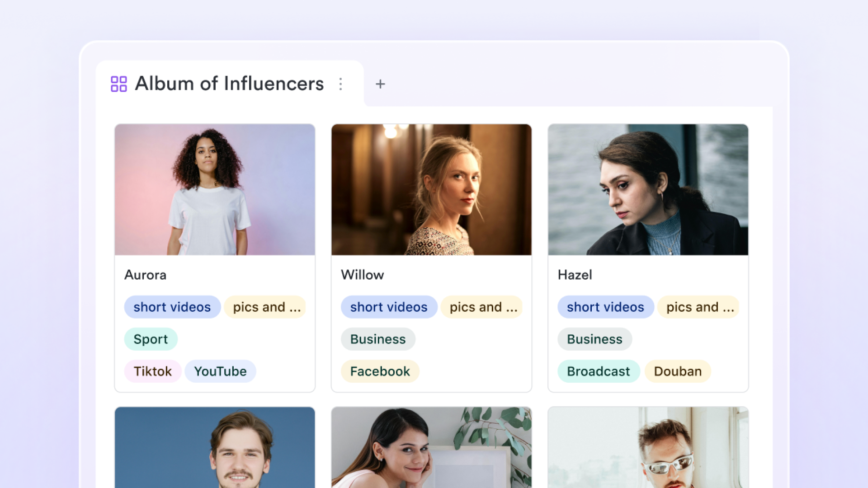Viewport: 868px width, 488px height.
Task: Add a new view with the plus icon
Action: (380, 84)
